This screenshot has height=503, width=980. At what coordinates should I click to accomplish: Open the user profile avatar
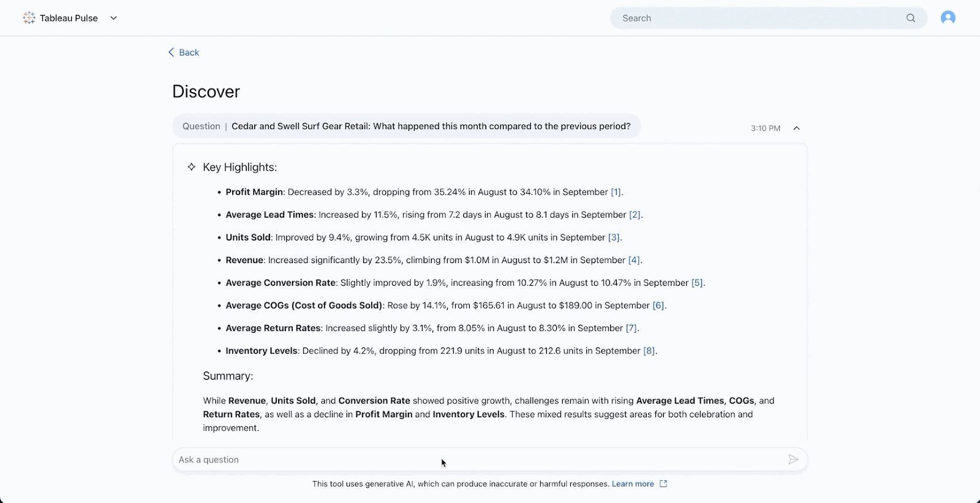pos(948,18)
